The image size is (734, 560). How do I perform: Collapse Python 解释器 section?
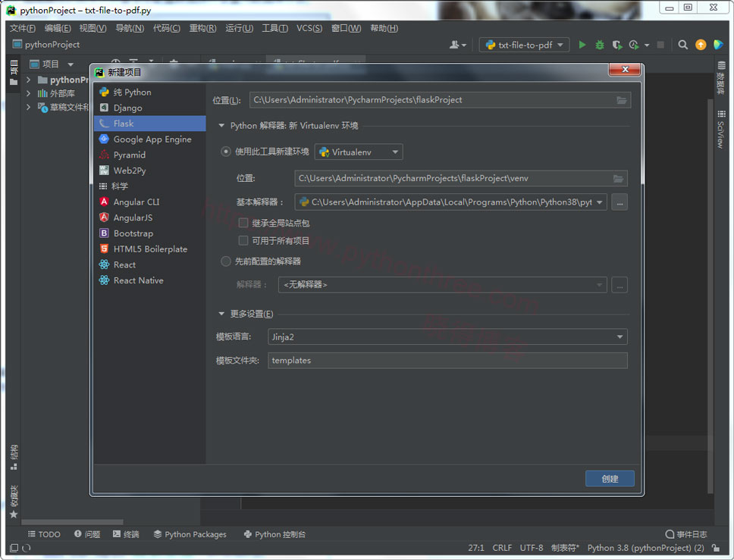pyautogui.click(x=221, y=125)
